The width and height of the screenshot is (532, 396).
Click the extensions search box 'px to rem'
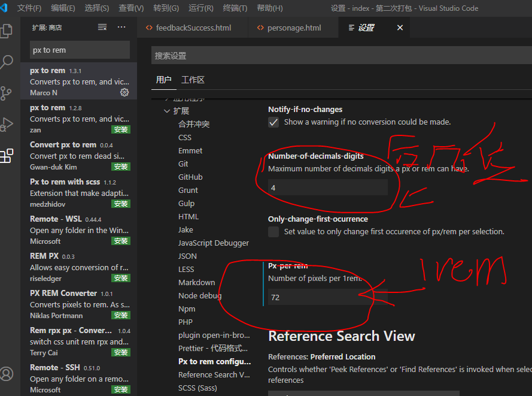pos(80,50)
